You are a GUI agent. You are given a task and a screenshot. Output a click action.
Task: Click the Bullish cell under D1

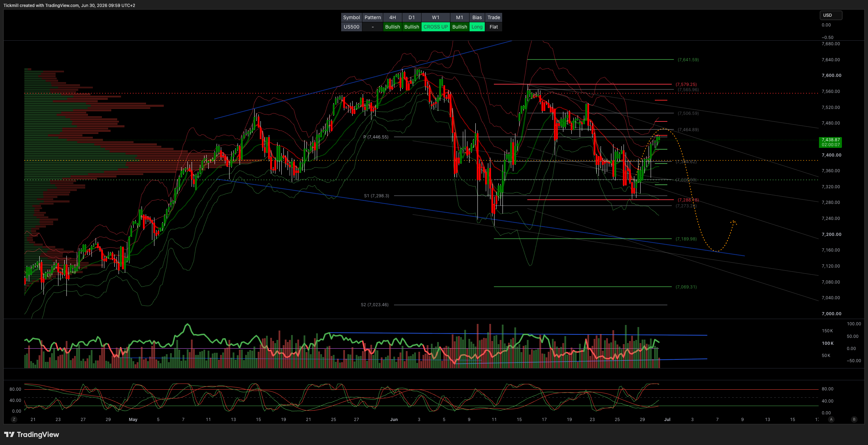tap(412, 27)
